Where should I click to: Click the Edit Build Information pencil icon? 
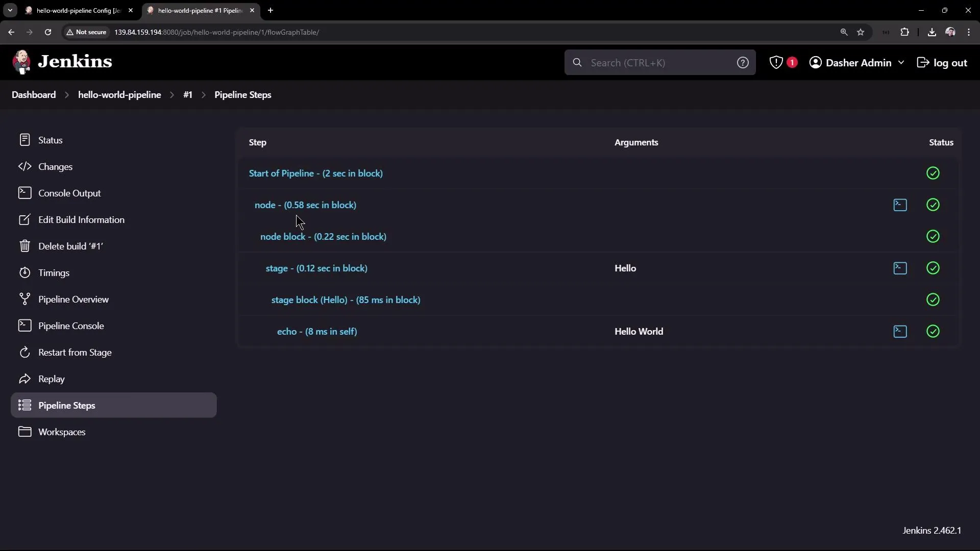pos(25,220)
